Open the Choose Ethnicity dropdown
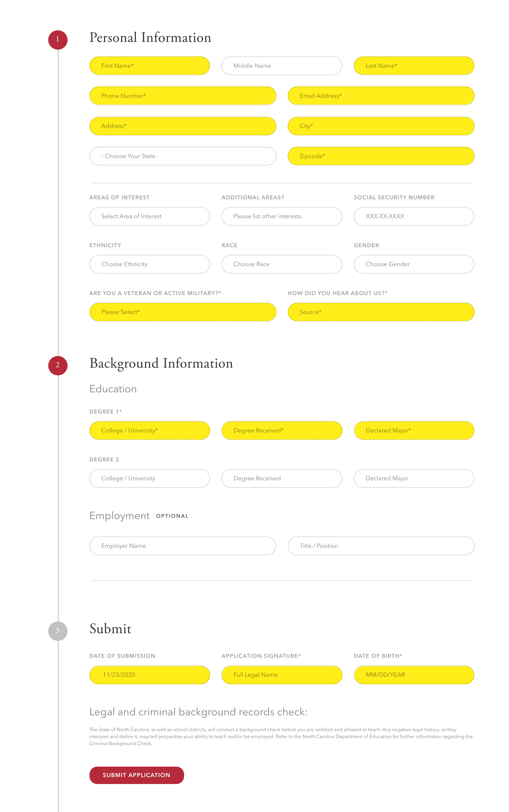This screenshot has height=812, width=509. 150,264
